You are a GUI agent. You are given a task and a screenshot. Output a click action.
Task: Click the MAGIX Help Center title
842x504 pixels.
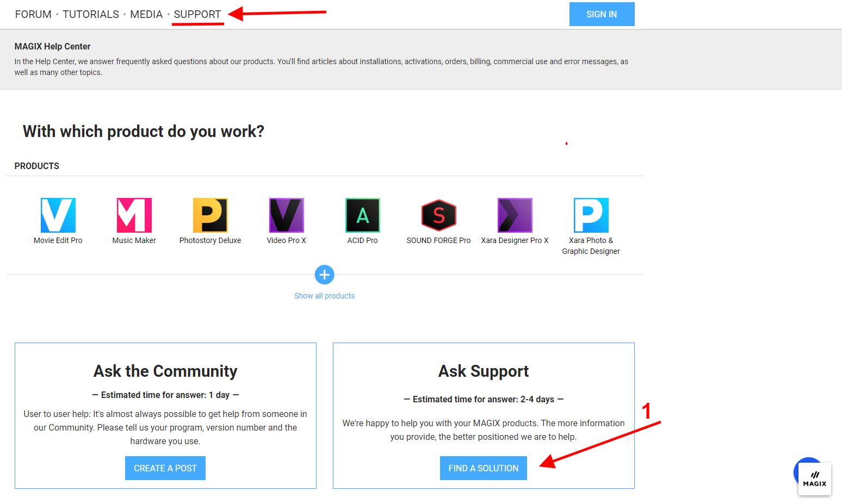[53, 47]
